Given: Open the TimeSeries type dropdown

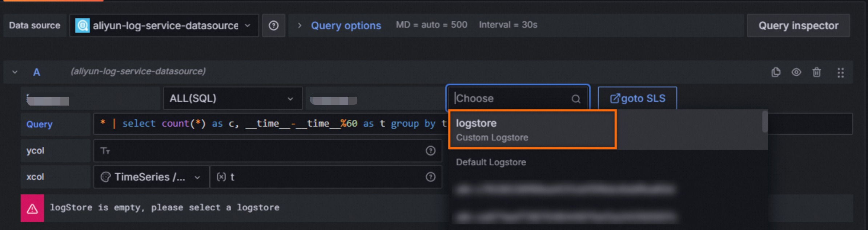Looking at the screenshot, I should pos(151,177).
